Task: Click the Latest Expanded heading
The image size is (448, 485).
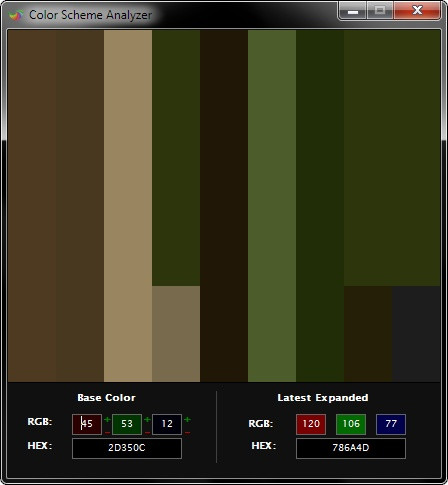Action: [323, 398]
